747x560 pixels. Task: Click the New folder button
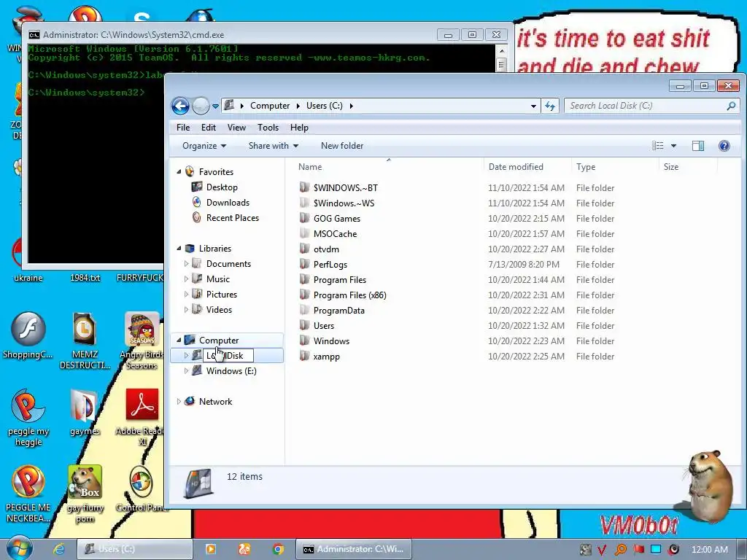(x=342, y=146)
